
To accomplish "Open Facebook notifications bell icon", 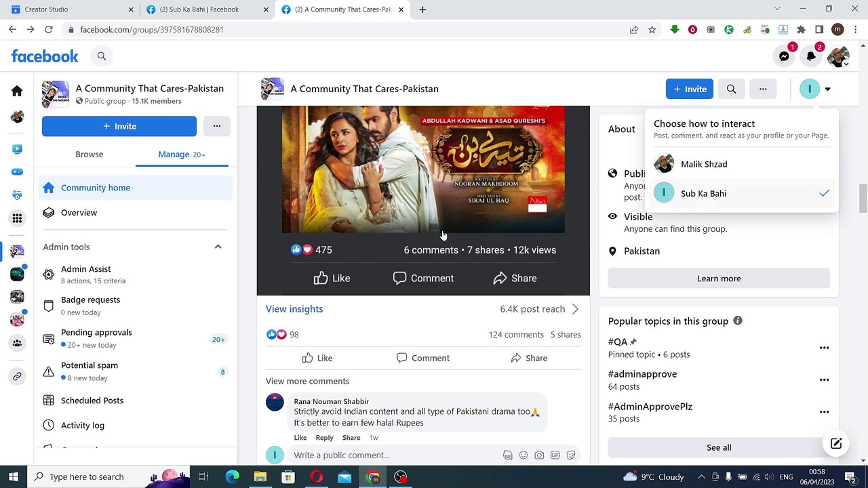I will [811, 56].
